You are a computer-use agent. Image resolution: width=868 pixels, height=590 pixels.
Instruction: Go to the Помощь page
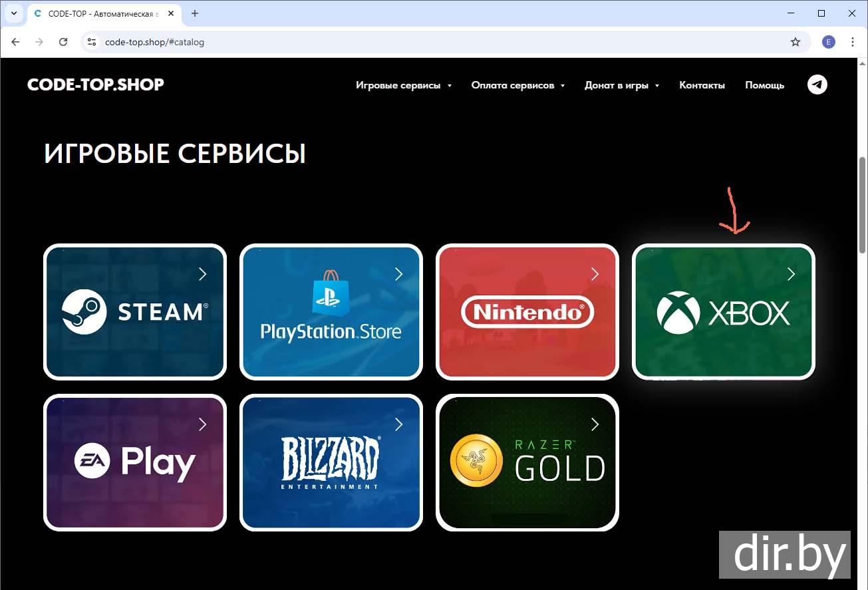[764, 85]
